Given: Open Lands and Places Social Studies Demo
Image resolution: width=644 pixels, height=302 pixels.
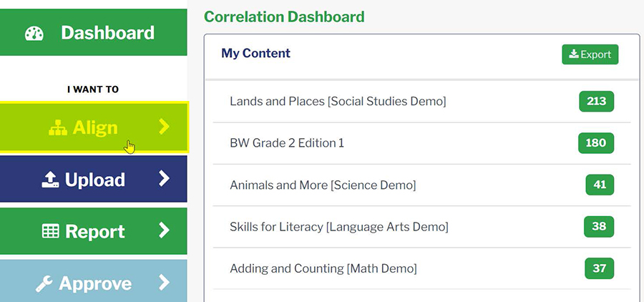Looking at the screenshot, I should pyautogui.click(x=338, y=102).
